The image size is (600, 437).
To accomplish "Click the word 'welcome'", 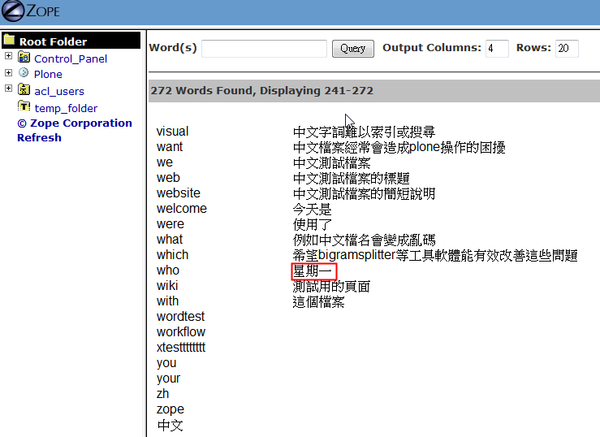I will (181, 209).
